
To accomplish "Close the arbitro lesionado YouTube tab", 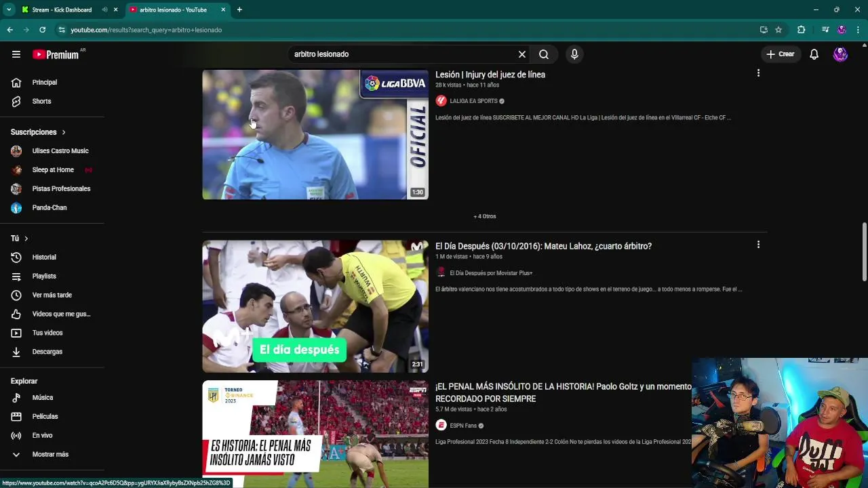I will click(x=223, y=9).
